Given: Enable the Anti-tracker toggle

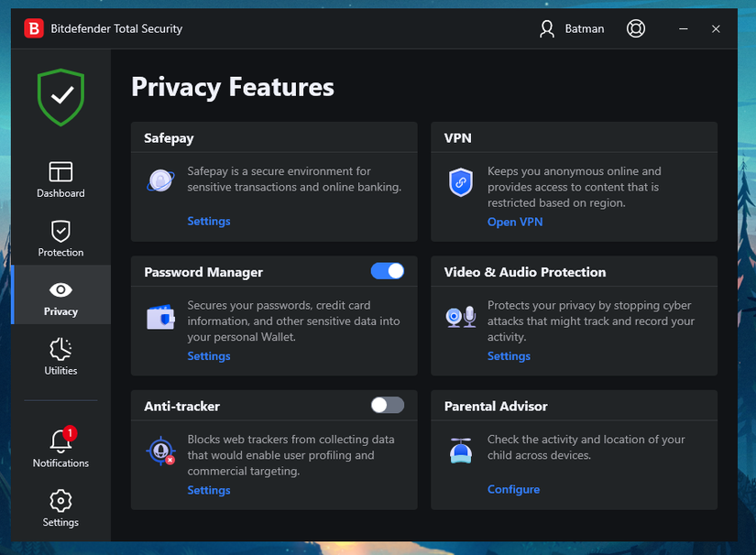Looking at the screenshot, I should 387,405.
